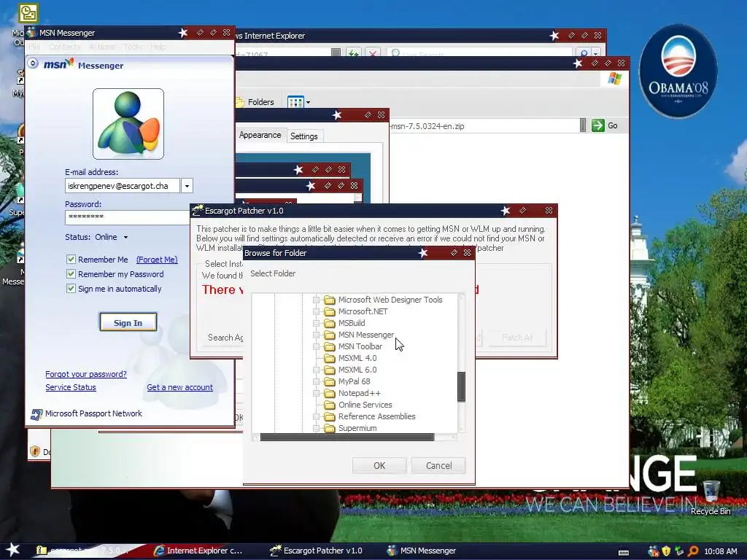Viewport: 747px width, 560px height.
Task: Toggle the Remember Me checkbox
Action: 71,260
